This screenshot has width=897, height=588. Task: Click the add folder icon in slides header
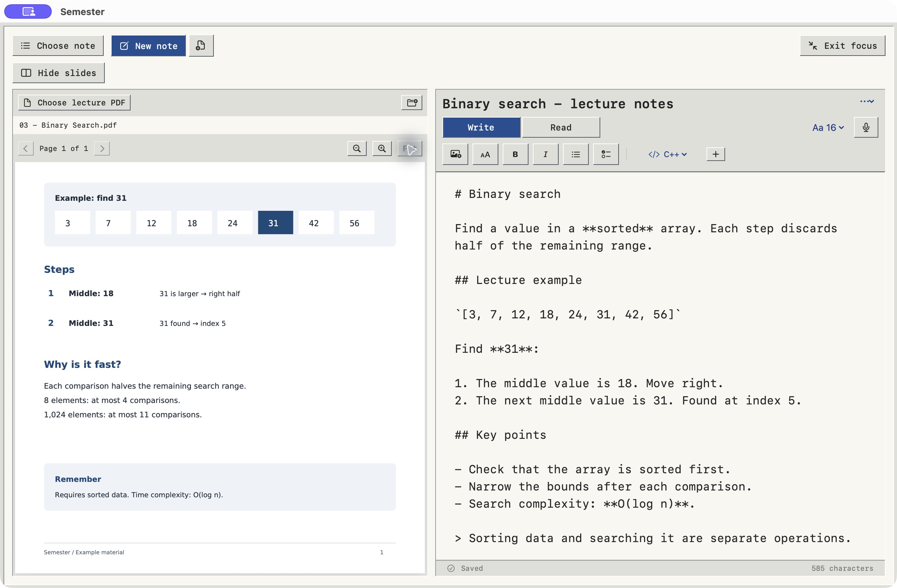pos(412,103)
